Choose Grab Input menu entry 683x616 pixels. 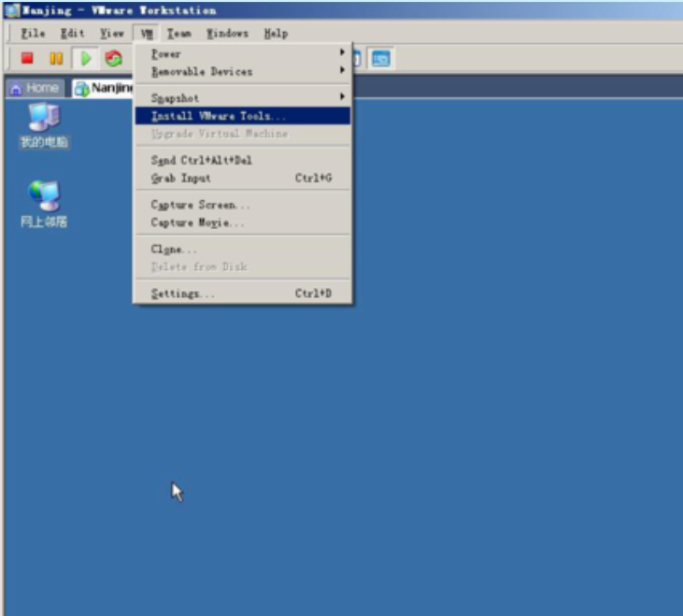tap(243, 178)
